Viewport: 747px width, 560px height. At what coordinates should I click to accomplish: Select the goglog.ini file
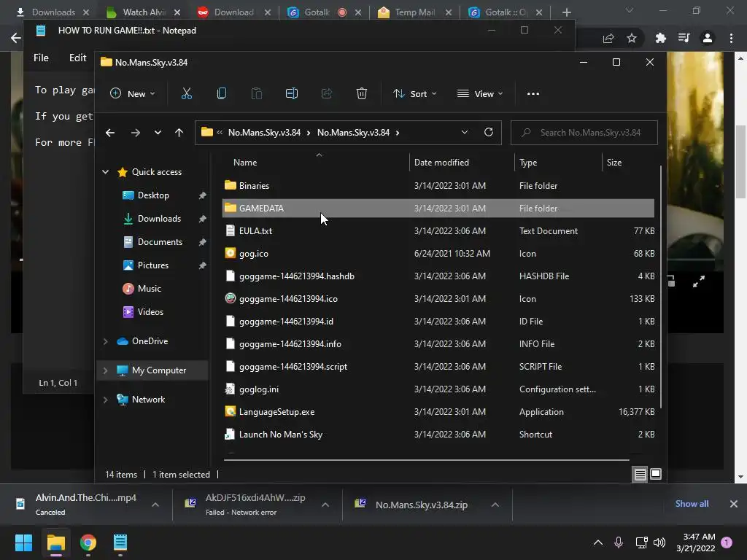438,389
